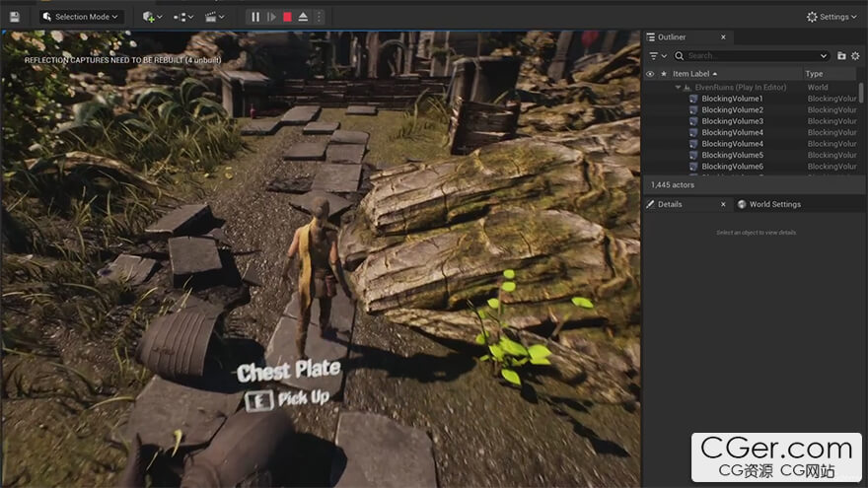This screenshot has height=488, width=868.
Task: Select BlockingVolume5 in the Outliner
Action: pos(732,155)
